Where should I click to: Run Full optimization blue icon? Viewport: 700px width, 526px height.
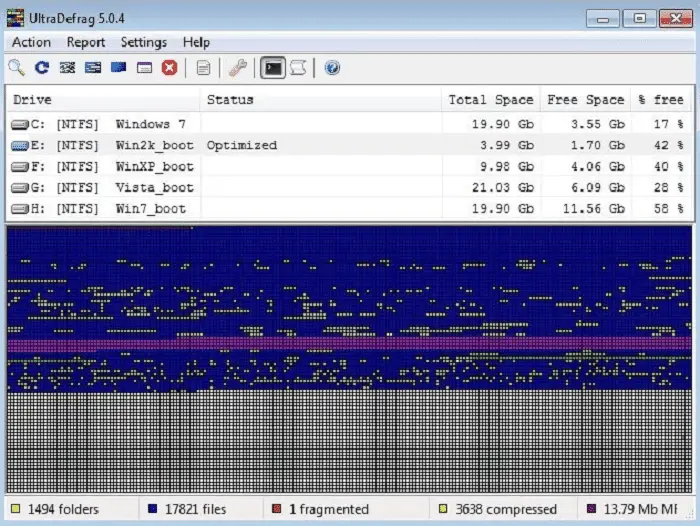pos(118,68)
